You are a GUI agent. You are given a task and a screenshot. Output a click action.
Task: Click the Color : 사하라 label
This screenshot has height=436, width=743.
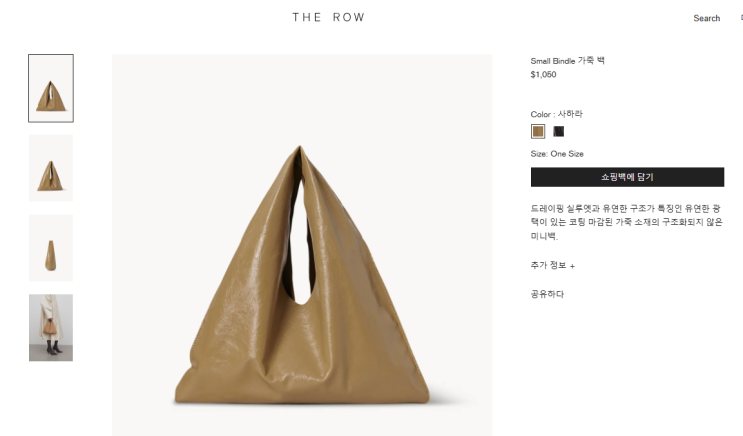(557, 114)
